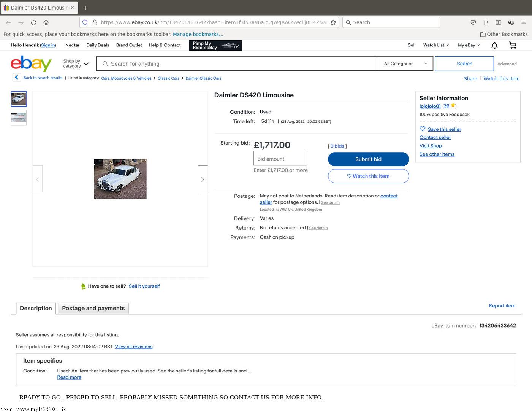
Task: Close the Daimler DS420 Limousine tab
Action: point(72,8)
